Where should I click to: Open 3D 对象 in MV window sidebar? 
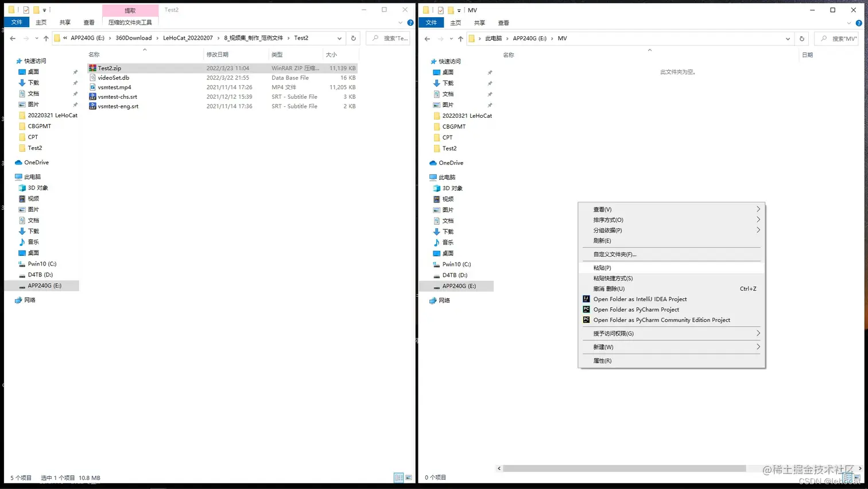point(452,188)
